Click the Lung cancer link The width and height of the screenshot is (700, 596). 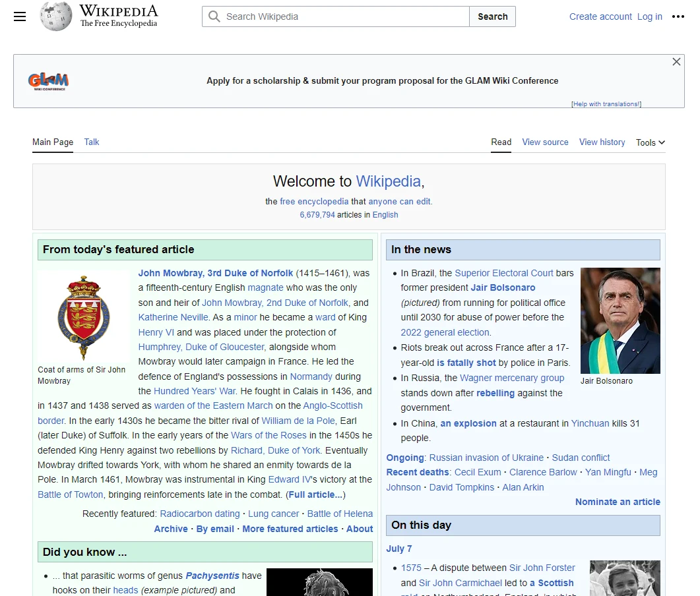tap(273, 514)
